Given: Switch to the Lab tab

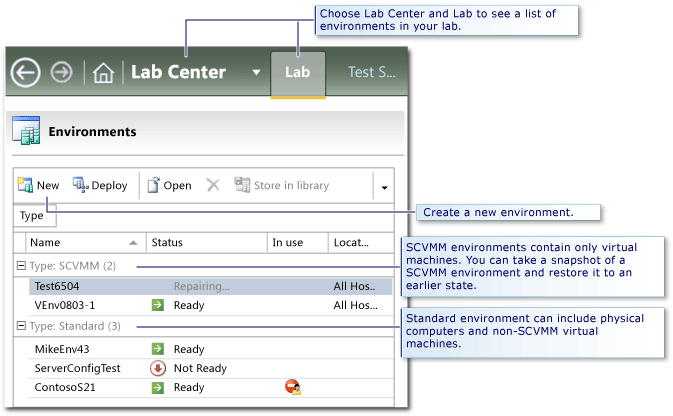Looking at the screenshot, I should click(x=297, y=73).
